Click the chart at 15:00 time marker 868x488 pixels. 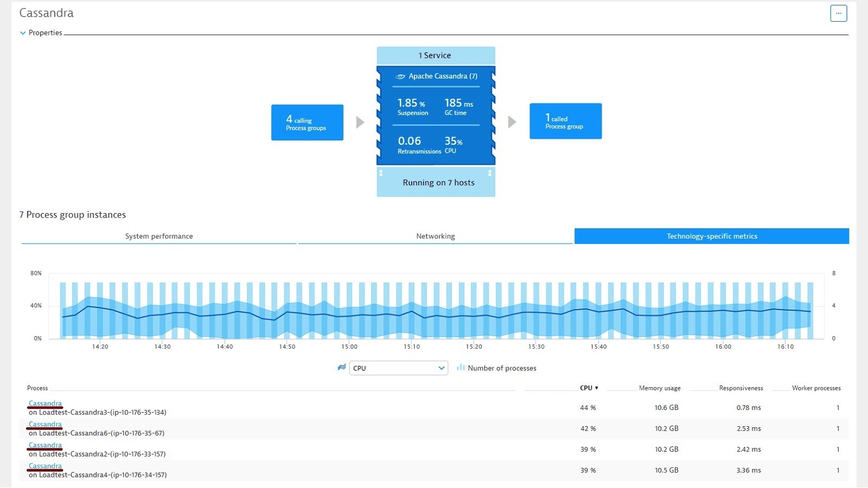tap(349, 347)
